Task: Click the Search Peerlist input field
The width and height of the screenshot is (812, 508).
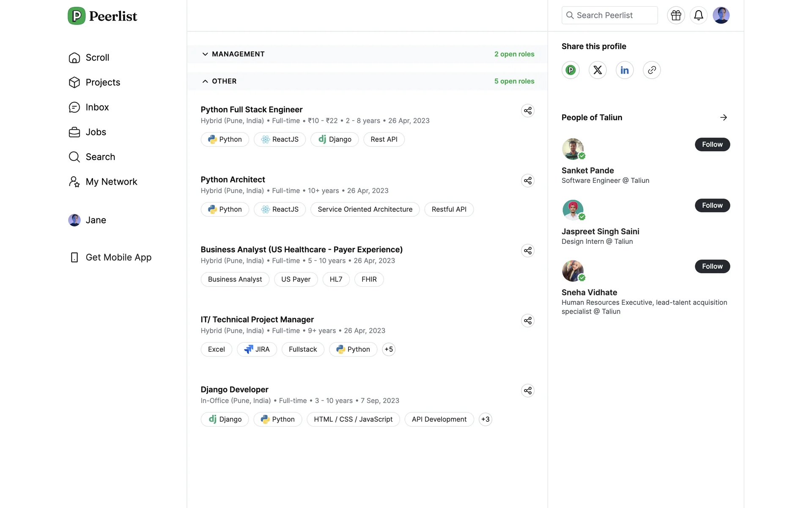Action: (609, 15)
